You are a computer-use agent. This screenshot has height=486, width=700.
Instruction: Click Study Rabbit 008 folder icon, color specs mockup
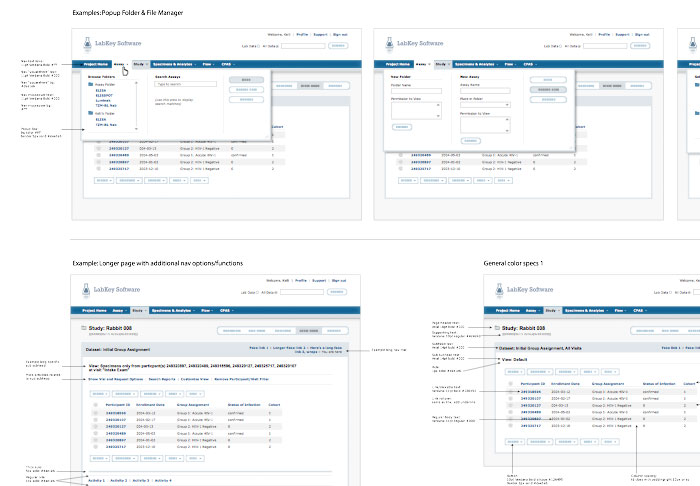(497, 328)
